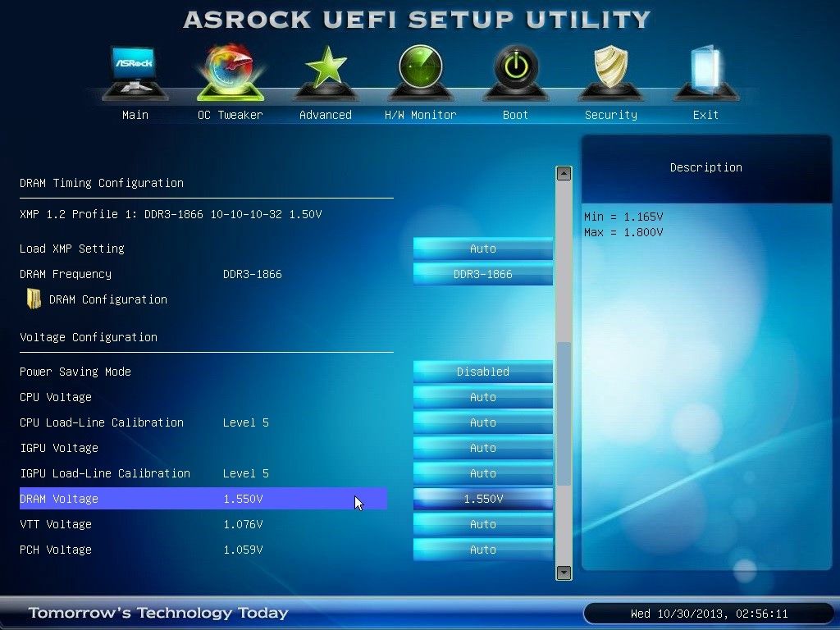Select the Load XMP Setting label
Image resolution: width=840 pixels, height=630 pixels.
pyautogui.click(x=72, y=249)
